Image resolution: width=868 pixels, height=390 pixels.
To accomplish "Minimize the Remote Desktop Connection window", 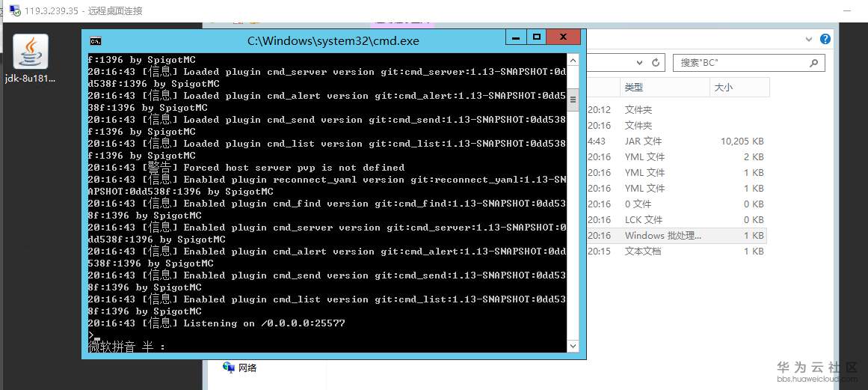I will [847, 10].
